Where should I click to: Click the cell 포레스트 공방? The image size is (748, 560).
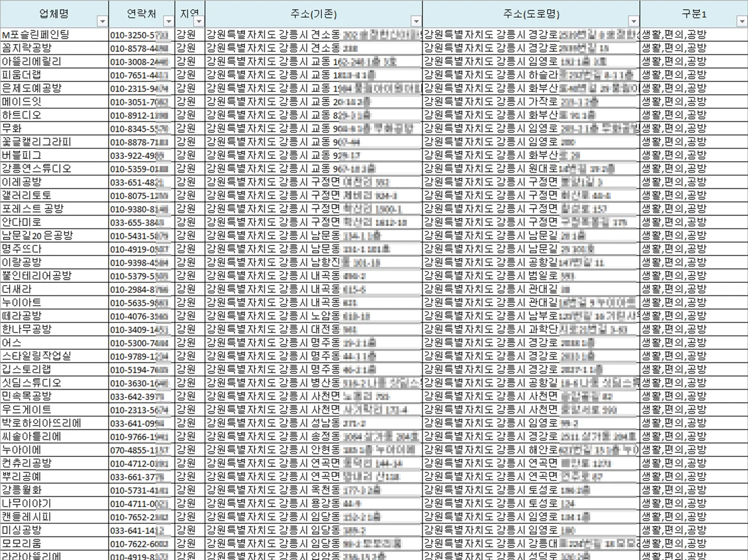click(x=54, y=209)
